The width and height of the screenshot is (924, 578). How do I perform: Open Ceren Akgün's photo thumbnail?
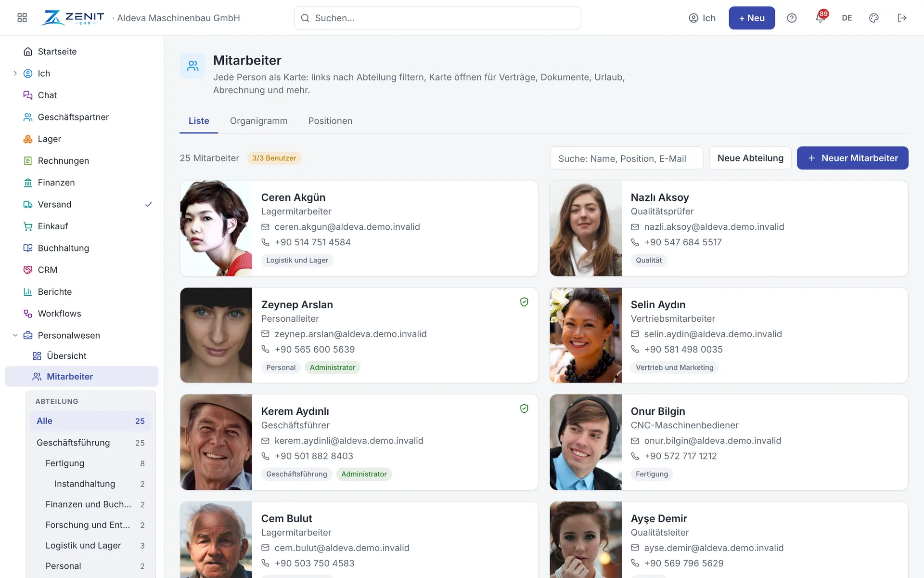[x=216, y=228]
